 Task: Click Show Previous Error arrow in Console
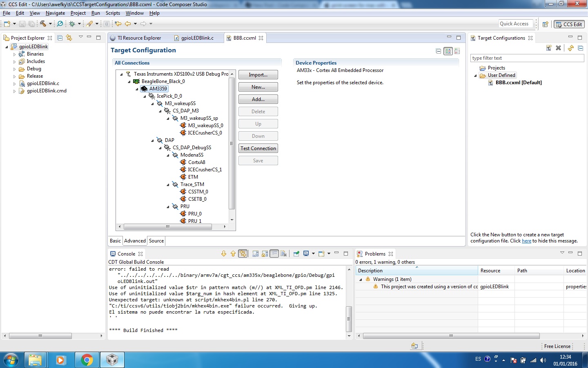coord(233,254)
